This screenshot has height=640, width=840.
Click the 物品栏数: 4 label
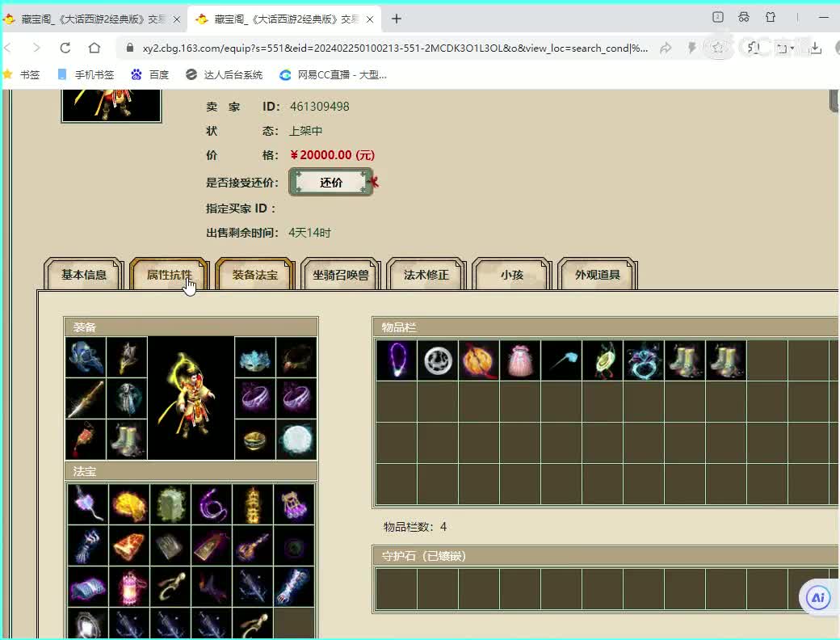[x=415, y=527]
